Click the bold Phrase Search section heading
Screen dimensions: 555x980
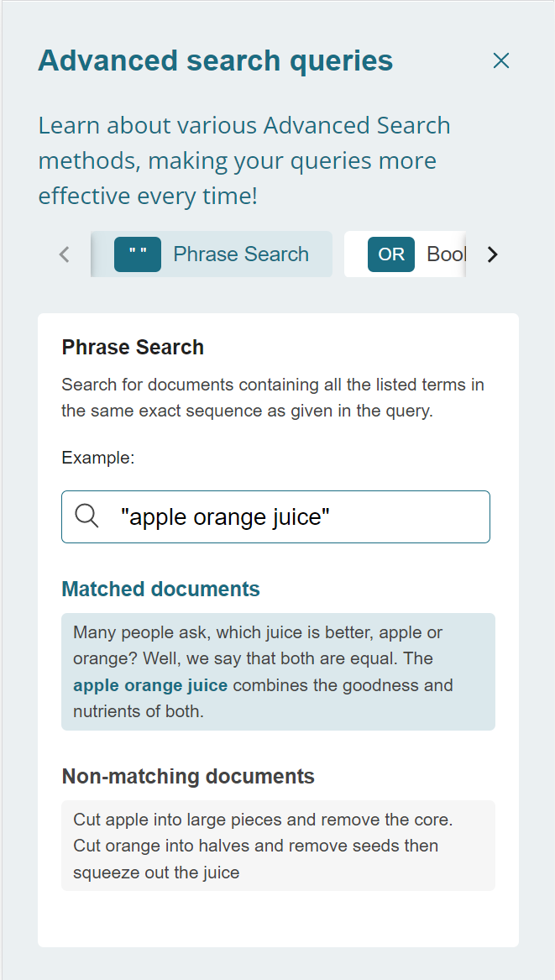click(133, 348)
